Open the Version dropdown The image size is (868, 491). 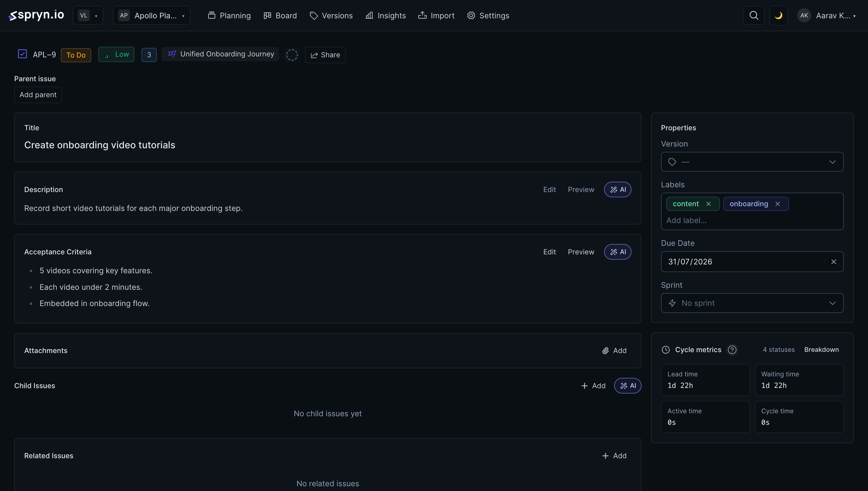(752, 162)
